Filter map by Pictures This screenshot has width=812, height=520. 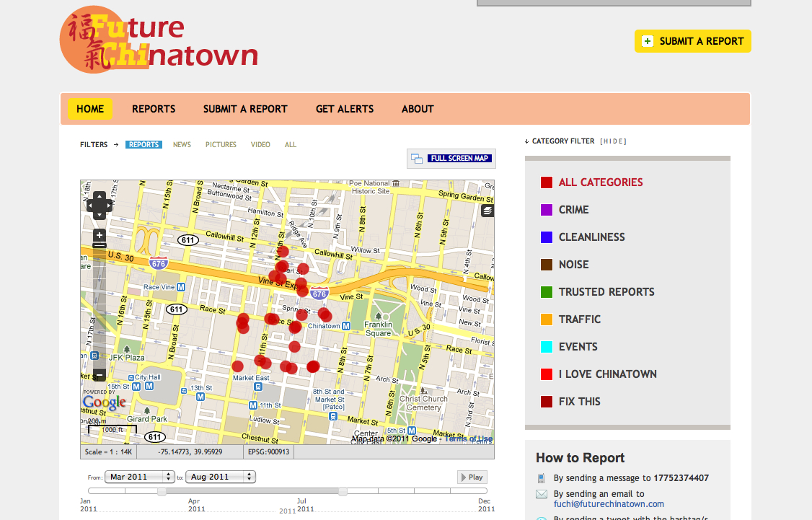coord(221,144)
